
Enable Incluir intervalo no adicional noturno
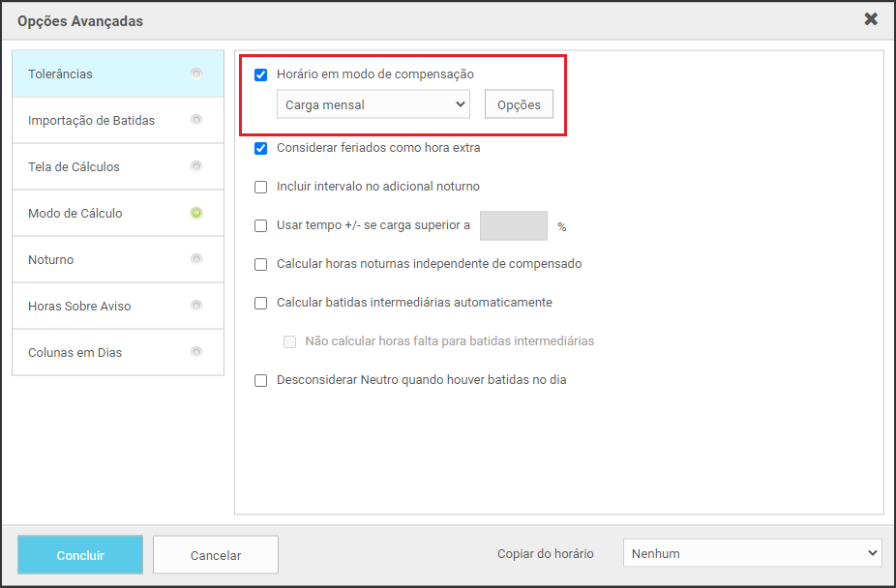(260, 187)
